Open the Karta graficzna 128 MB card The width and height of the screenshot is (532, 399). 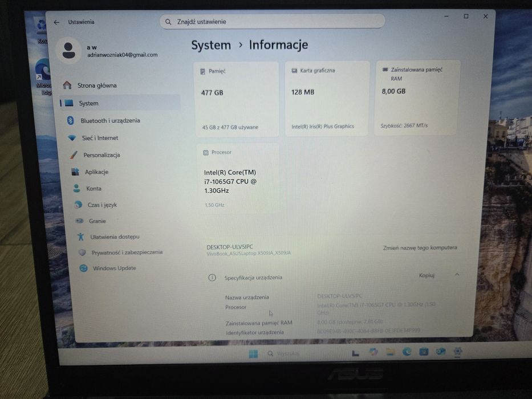coord(327,99)
